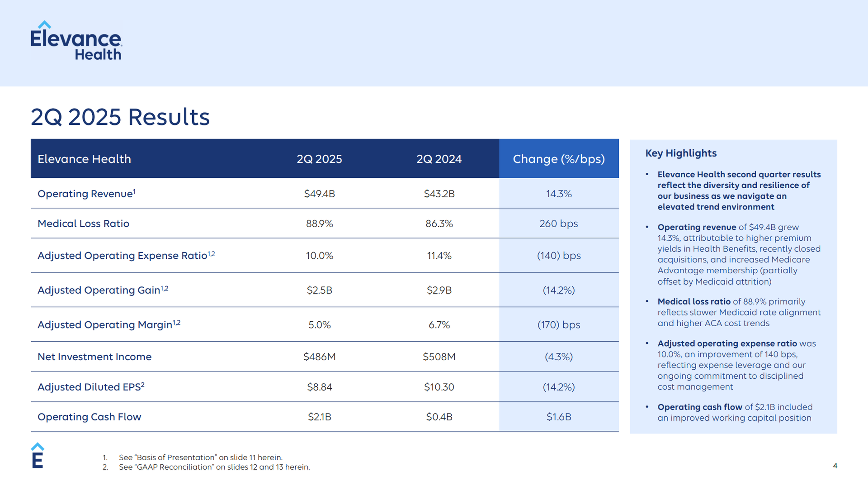Image resolution: width=868 pixels, height=486 pixels.
Task: Click the '10.0%' table cell
Action: tap(319, 256)
